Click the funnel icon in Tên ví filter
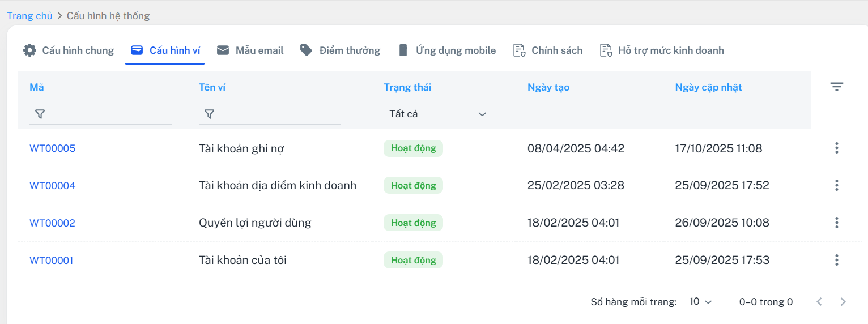This screenshot has width=868, height=324. coord(209,114)
